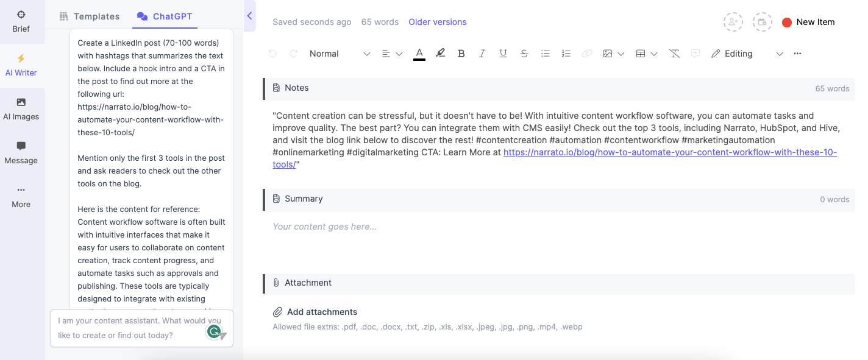The width and height of the screenshot is (868, 360).
Task: Apply strikethrough to text
Action: pyautogui.click(x=524, y=54)
